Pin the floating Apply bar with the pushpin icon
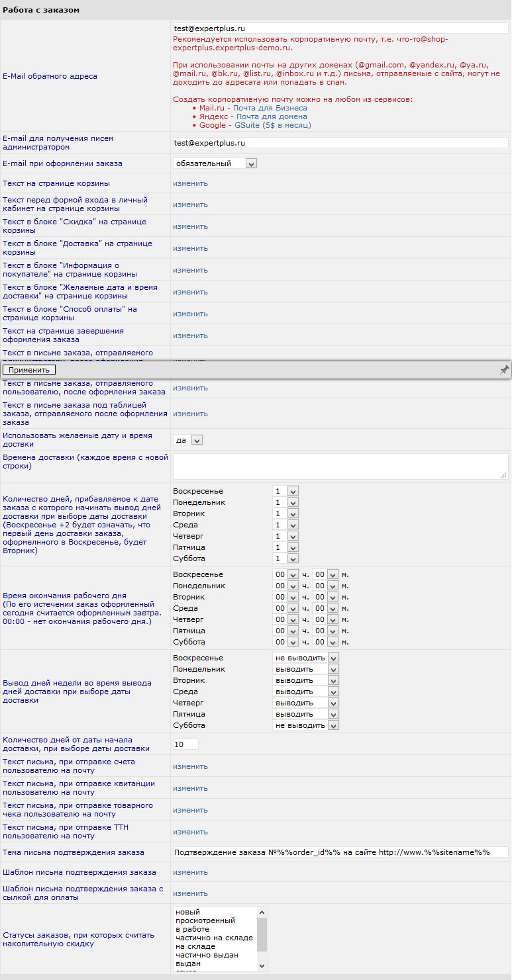The image size is (512, 980). coord(504,370)
